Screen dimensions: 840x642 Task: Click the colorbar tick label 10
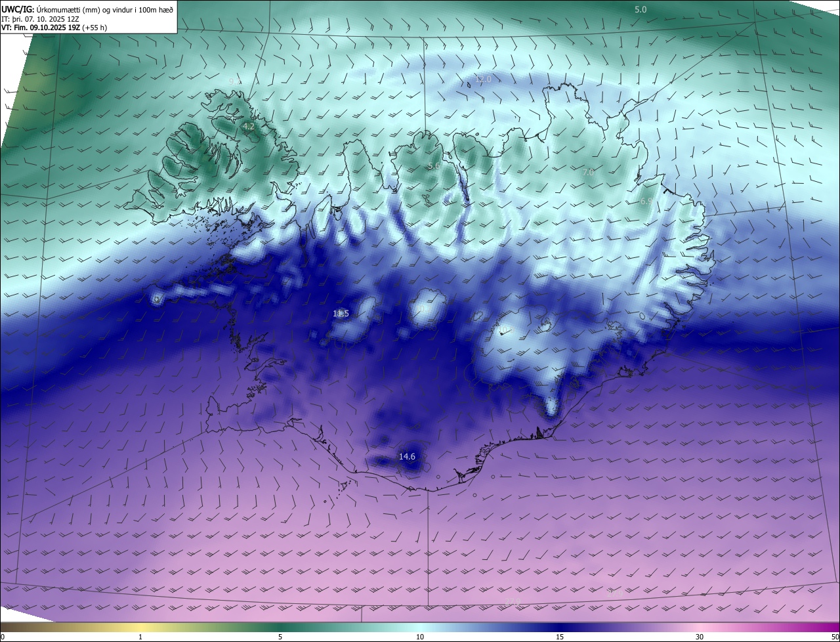420,637
